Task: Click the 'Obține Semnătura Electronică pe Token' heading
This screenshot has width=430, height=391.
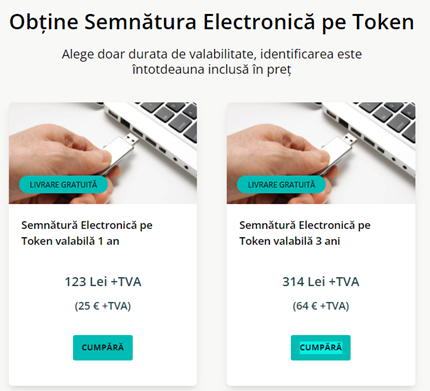Action: (212, 22)
